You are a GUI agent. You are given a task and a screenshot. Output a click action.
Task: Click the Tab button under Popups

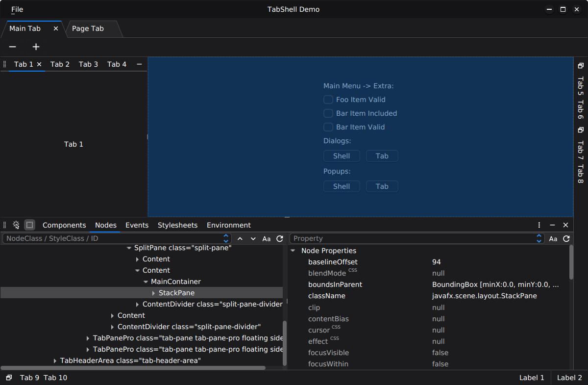[382, 186]
